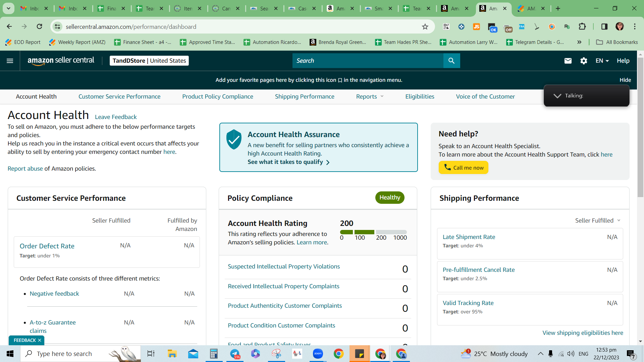Open the EOD Report bookmark
The height and width of the screenshot is (362, 644).
pos(23,42)
